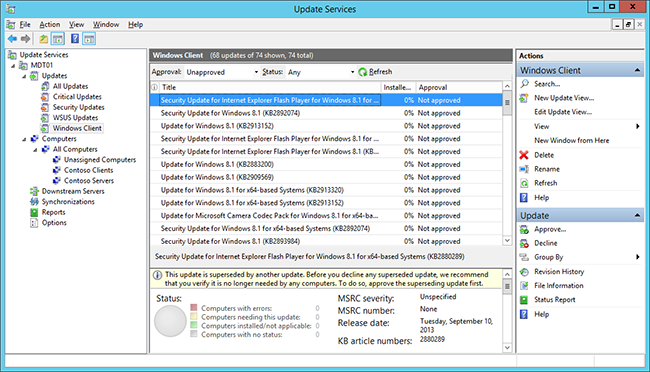The width and height of the screenshot is (650, 372).
Task: Select Contoso Servers computer group
Action: [89, 181]
